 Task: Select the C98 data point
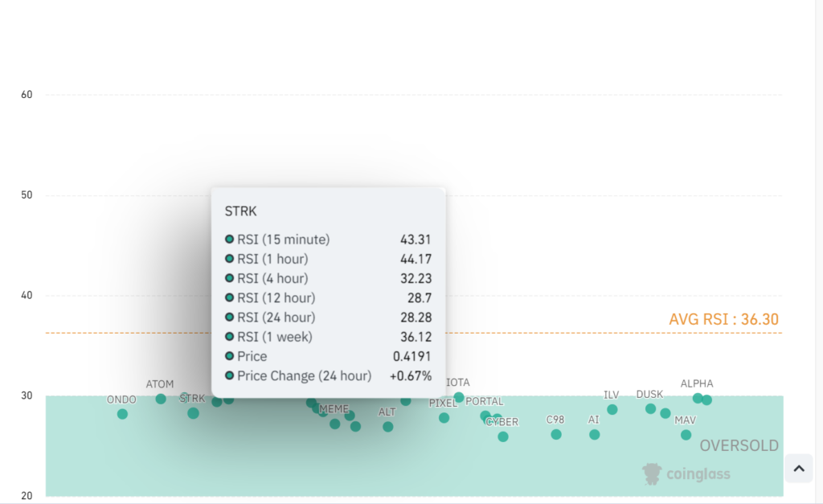(556, 434)
